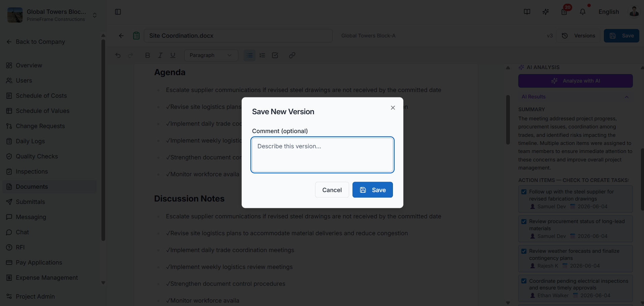Viewport: 644px width, 306px height.
Task: Redo last edit
Action: 130,55
